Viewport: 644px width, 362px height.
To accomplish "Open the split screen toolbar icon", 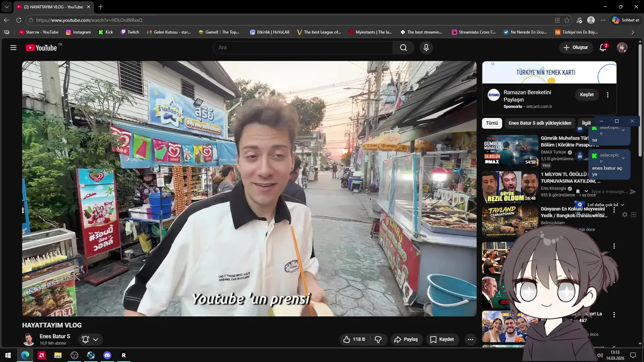I will (557, 20).
